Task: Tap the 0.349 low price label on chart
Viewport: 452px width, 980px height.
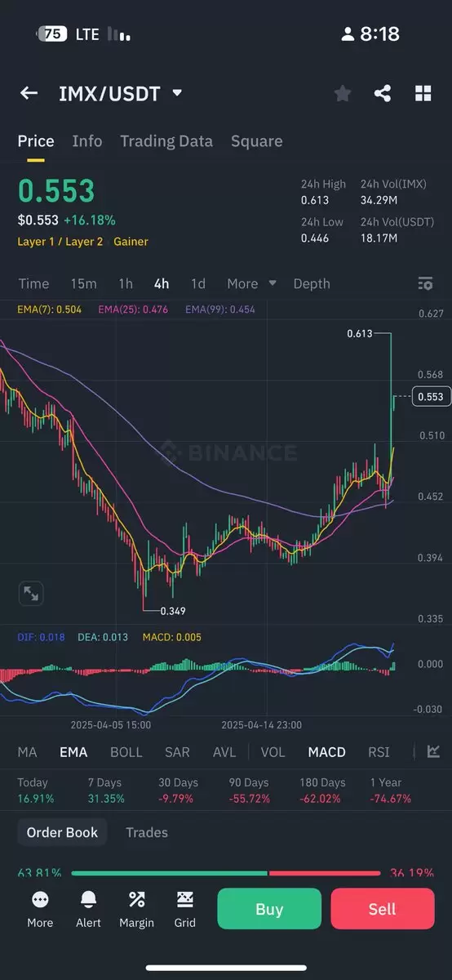Action: tap(173, 611)
